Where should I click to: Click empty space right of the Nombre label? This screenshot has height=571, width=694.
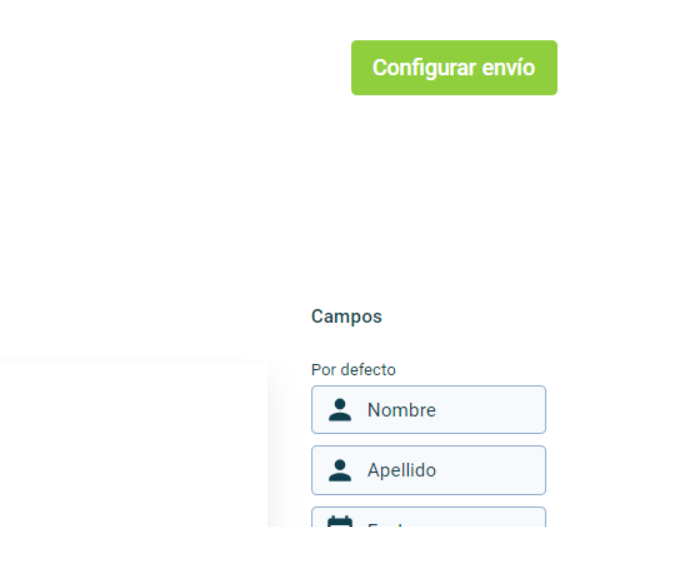tap(489, 410)
